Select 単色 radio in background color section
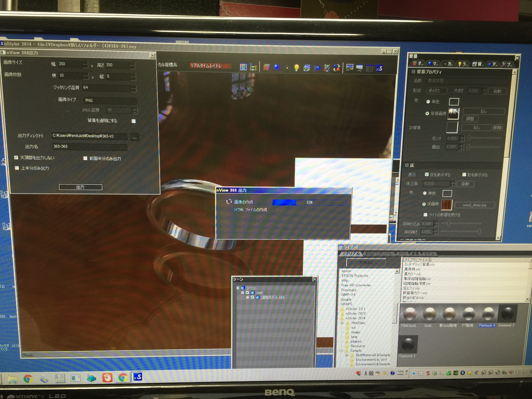The image size is (532, 399). point(428,102)
